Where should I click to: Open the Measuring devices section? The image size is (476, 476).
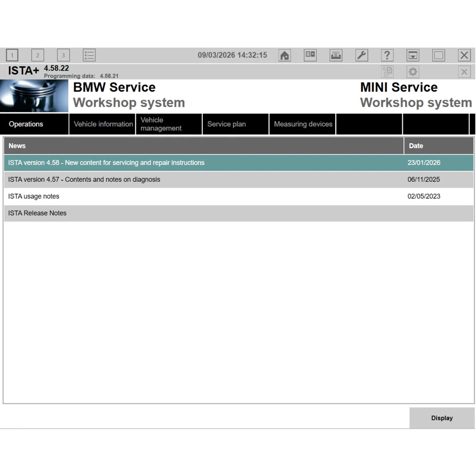[x=303, y=124]
